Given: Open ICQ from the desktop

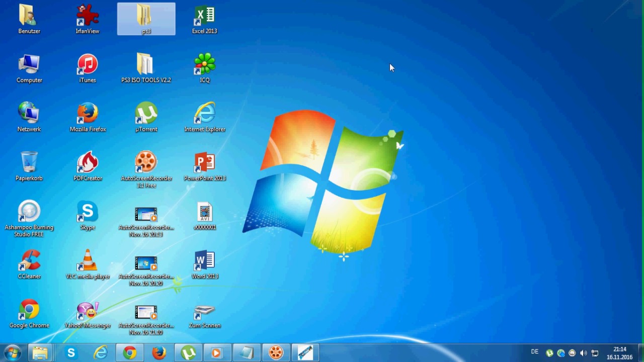Looking at the screenshot, I should (x=205, y=64).
